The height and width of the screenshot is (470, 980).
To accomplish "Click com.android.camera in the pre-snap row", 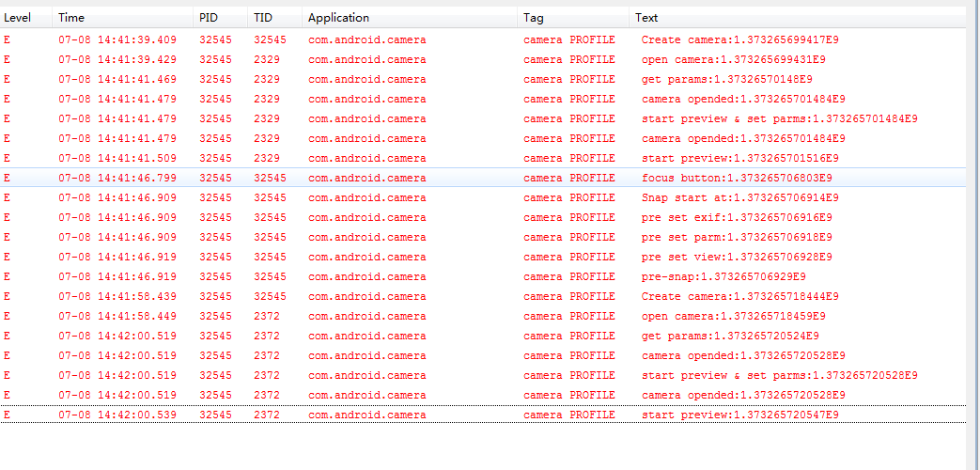I will (x=366, y=277).
